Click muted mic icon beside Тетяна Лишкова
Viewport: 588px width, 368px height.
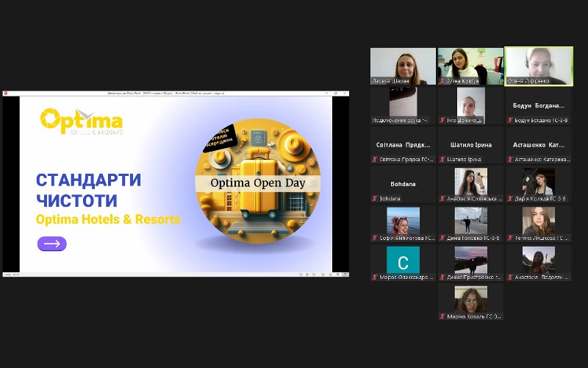510,238
